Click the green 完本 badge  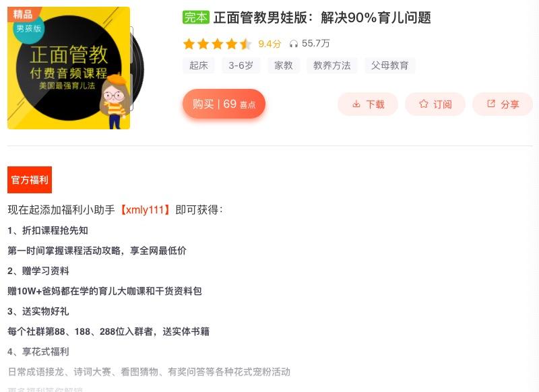click(196, 18)
